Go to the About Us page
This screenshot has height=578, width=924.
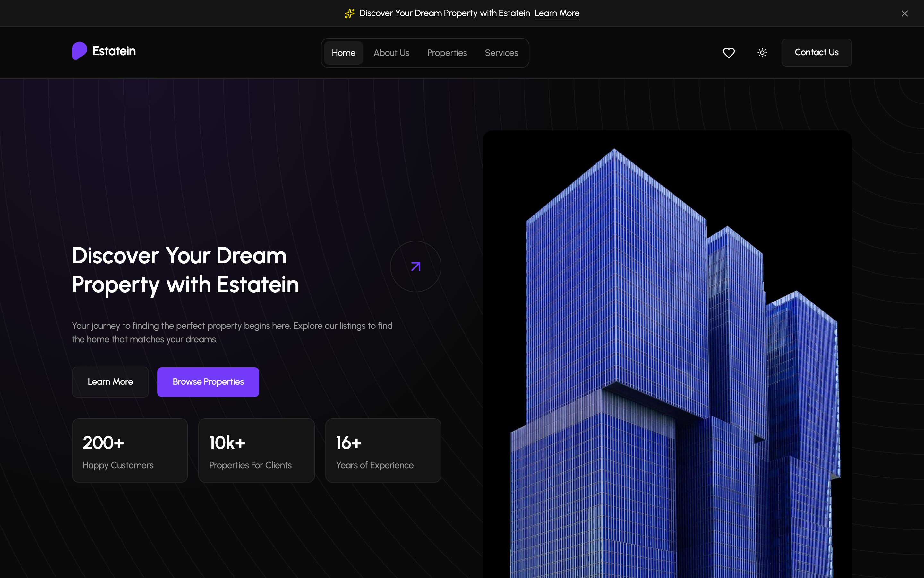tap(391, 53)
